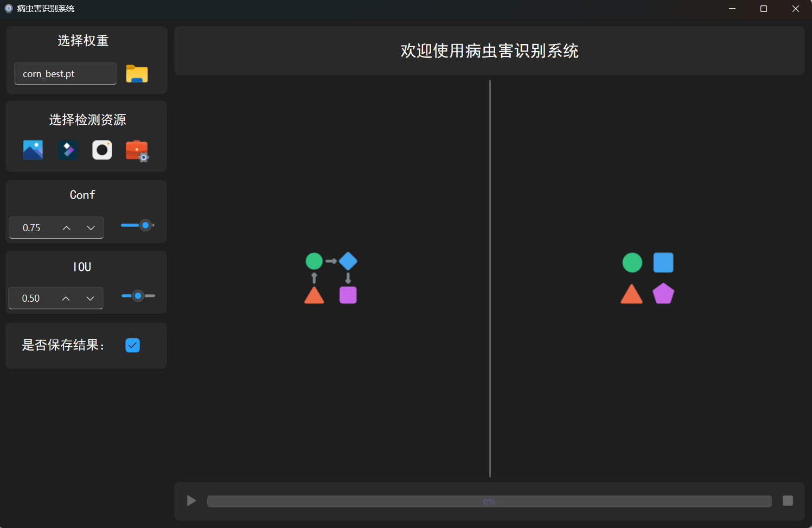The image size is (812, 528).
Task: Increase IOU value with up arrow
Action: pos(66,298)
